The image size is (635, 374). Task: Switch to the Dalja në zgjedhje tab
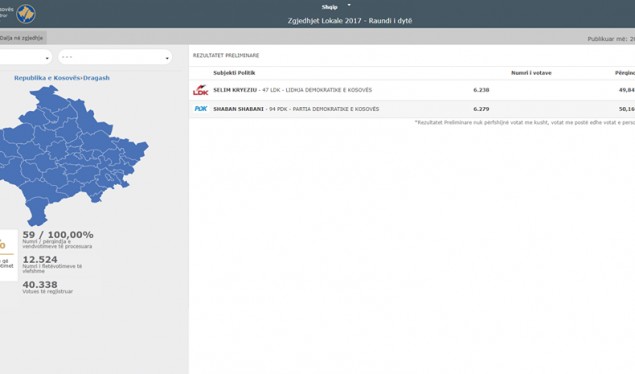point(22,38)
